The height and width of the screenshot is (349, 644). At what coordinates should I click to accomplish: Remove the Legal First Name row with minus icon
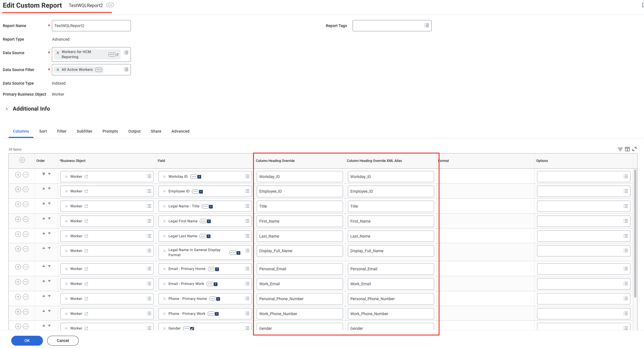click(26, 219)
